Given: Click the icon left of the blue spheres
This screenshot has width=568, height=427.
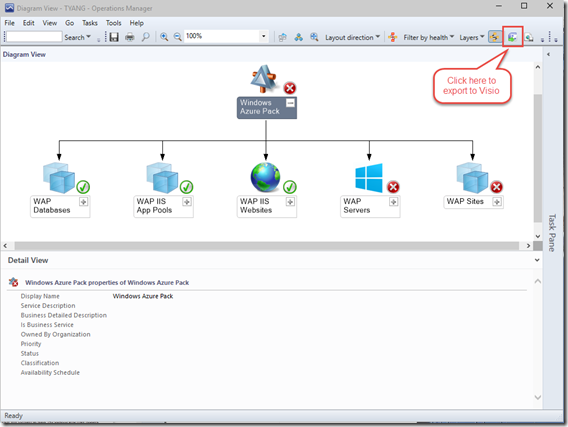Looking at the screenshot, I should 283,37.
